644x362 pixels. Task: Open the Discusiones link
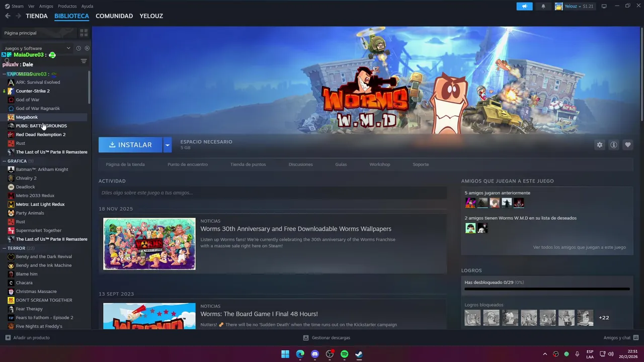pos(300,164)
